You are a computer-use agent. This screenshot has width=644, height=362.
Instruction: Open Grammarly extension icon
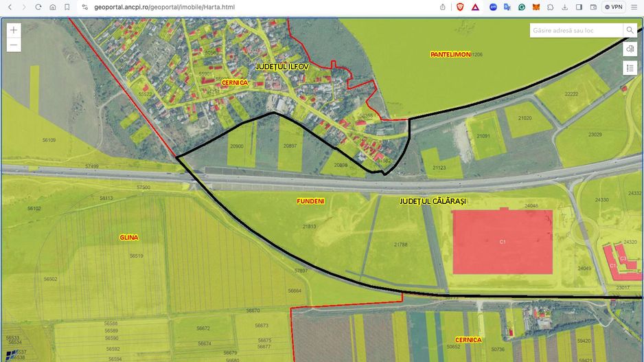(522, 7)
